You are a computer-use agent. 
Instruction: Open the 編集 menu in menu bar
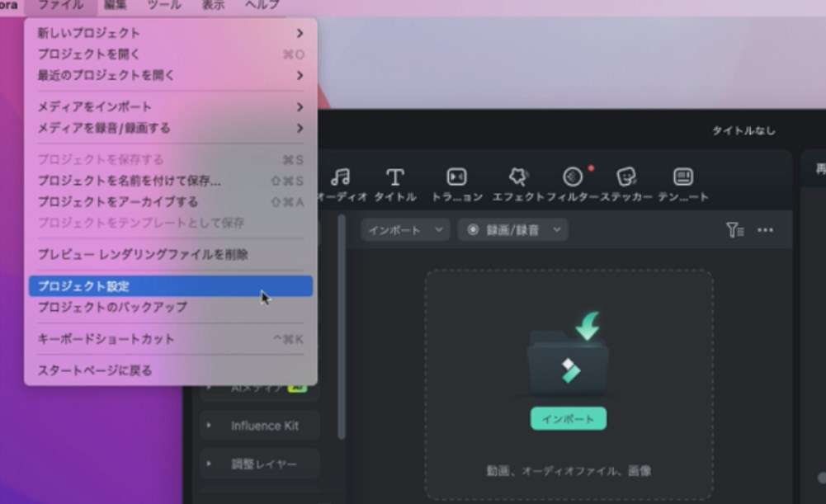tap(116, 5)
